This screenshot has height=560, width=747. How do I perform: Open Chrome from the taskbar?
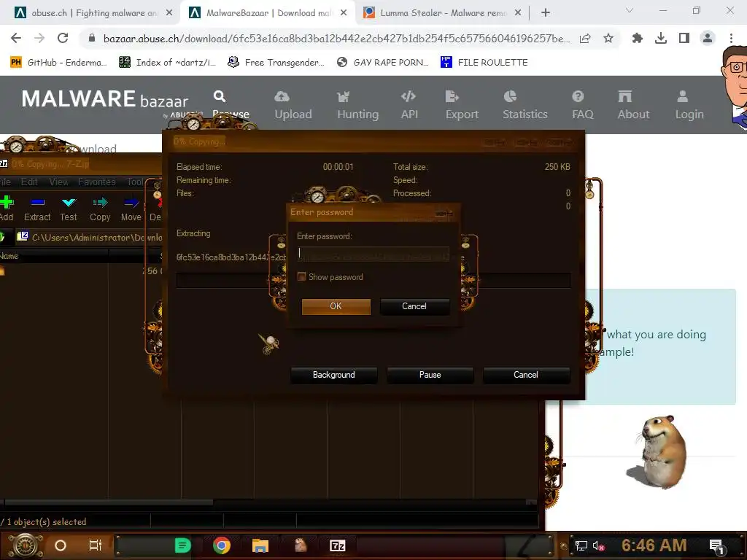222,545
